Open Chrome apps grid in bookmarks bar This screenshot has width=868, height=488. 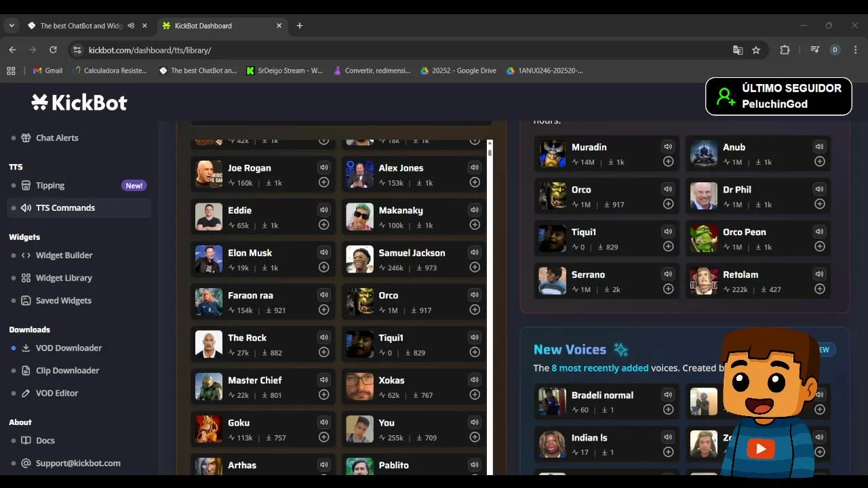(x=11, y=70)
